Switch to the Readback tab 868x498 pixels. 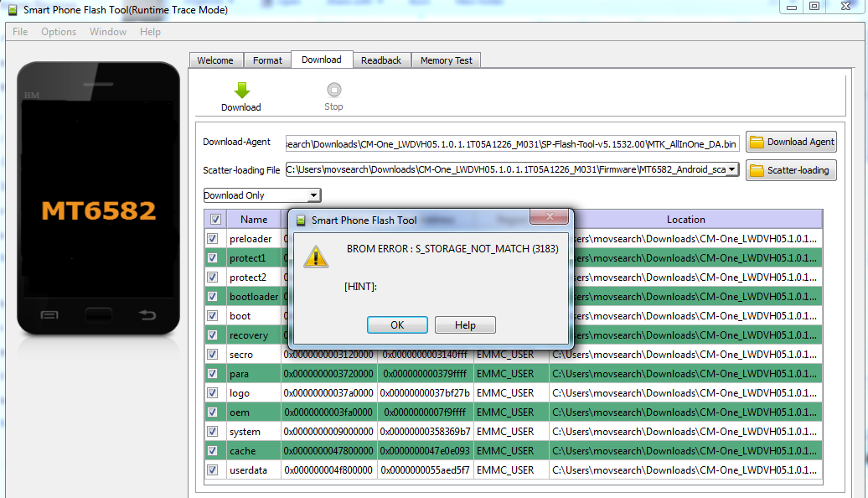pyautogui.click(x=381, y=60)
